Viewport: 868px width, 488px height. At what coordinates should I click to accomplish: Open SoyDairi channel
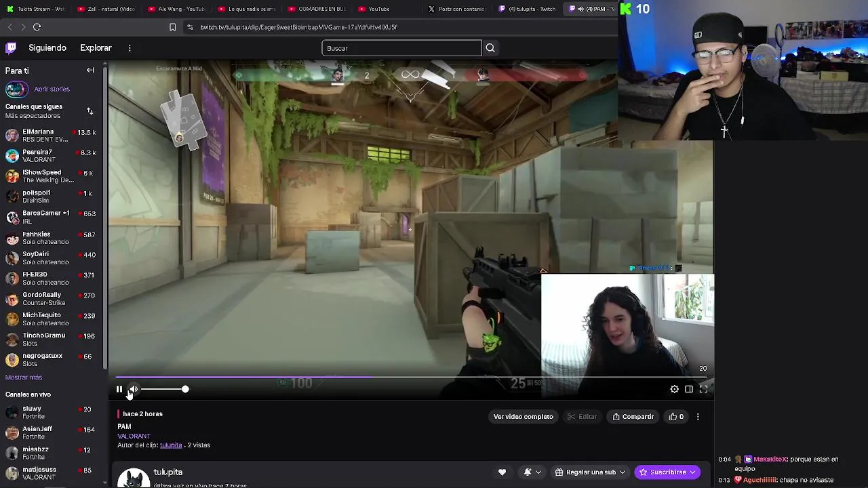[52, 258]
